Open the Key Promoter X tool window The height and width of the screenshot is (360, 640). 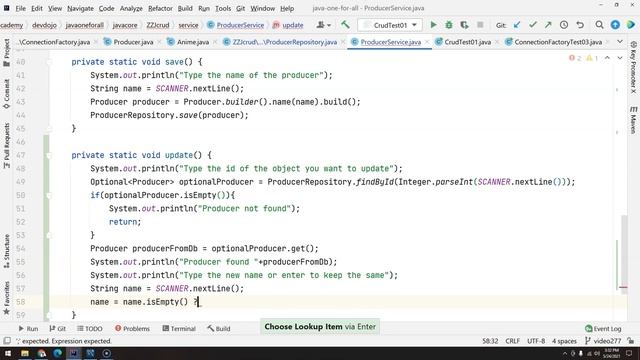point(633,67)
